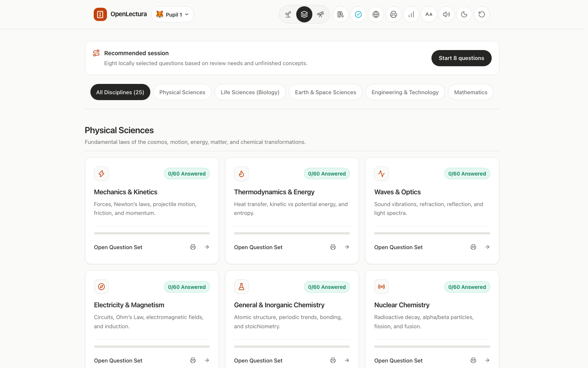Switch to the Life Sciences (Biology) tab
This screenshot has height=368, width=588.
click(x=250, y=92)
